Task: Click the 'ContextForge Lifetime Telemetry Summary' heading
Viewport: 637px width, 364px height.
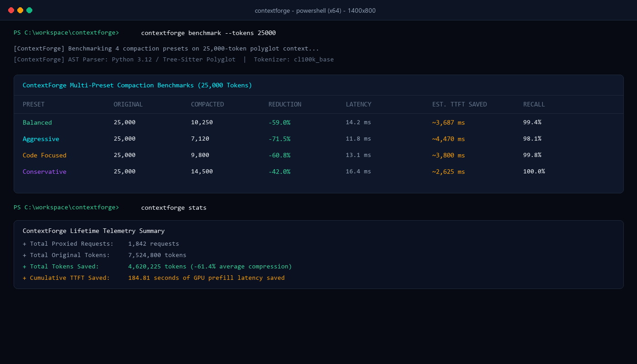Action: click(x=94, y=231)
